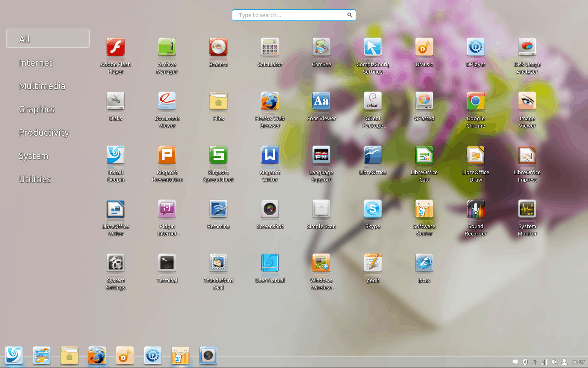Open Terminal app

pos(167,263)
